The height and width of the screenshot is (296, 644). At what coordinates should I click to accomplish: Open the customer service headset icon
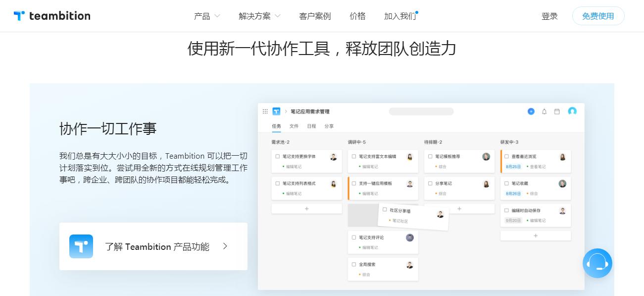point(597,263)
